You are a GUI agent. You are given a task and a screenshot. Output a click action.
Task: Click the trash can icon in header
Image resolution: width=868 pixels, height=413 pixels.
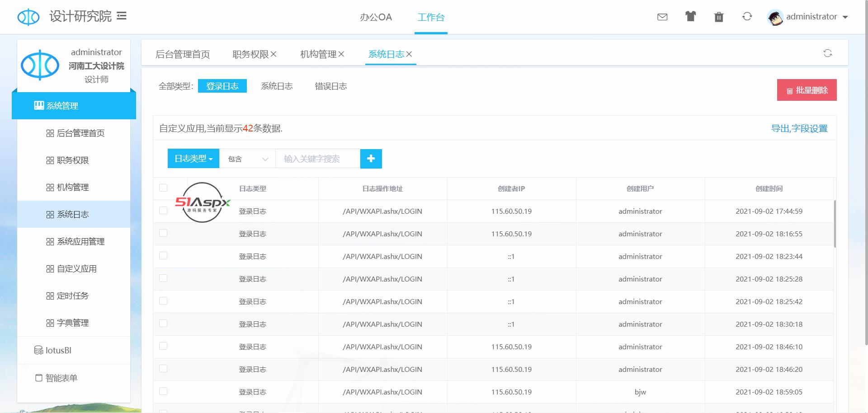(719, 17)
